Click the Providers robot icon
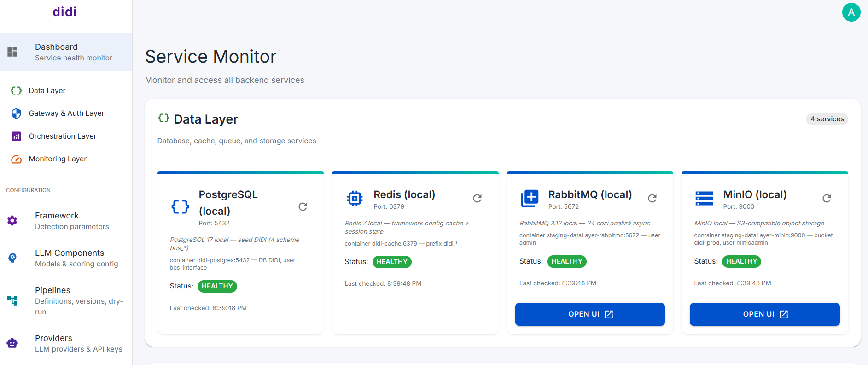The image size is (868, 365). click(12, 343)
